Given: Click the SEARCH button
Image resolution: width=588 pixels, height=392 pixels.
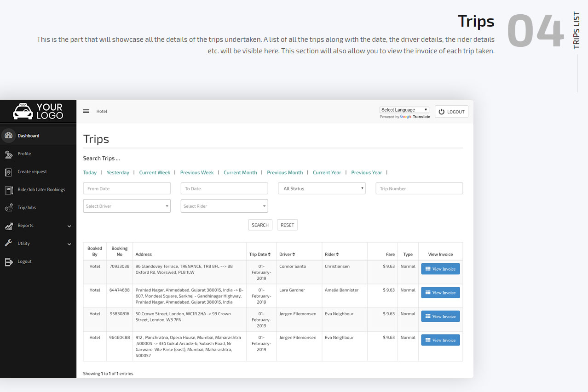Looking at the screenshot, I should click(x=260, y=225).
